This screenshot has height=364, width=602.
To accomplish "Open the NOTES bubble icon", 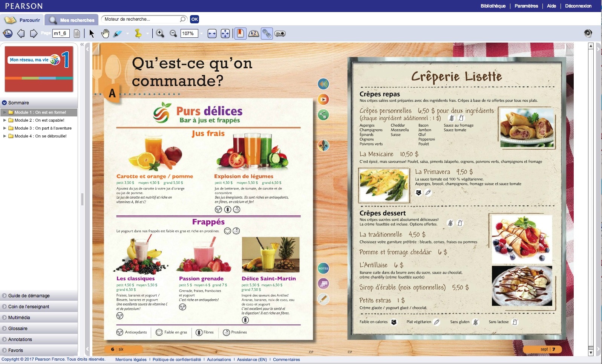I will (x=323, y=268).
